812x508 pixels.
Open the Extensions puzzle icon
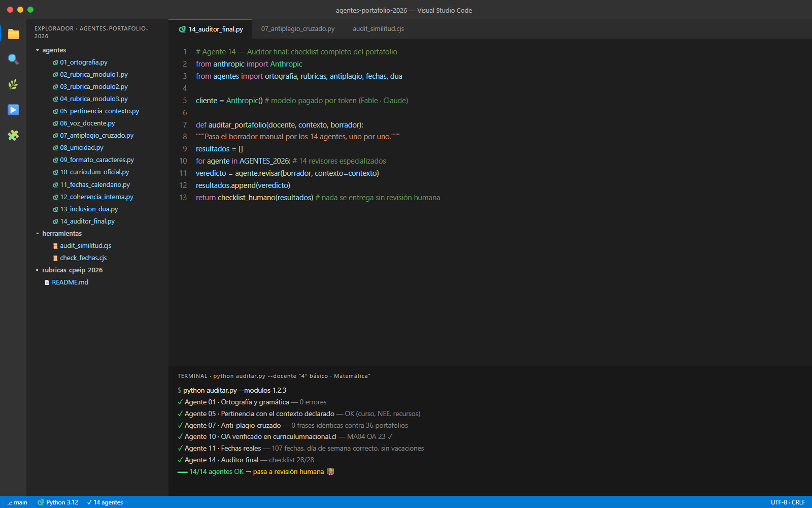[x=13, y=135]
